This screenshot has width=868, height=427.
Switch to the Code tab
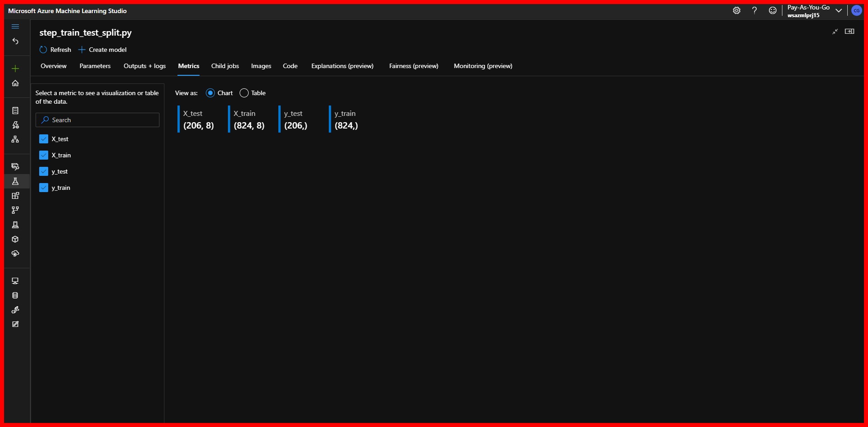(x=290, y=66)
